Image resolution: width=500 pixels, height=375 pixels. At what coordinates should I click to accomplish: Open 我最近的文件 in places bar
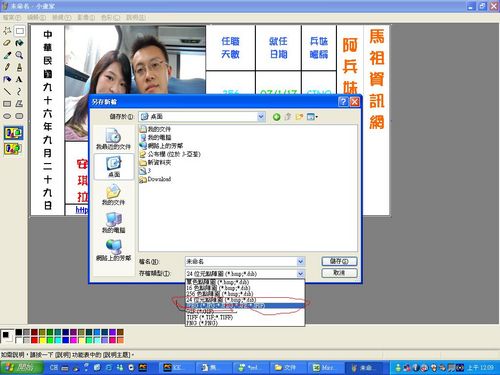[113, 138]
